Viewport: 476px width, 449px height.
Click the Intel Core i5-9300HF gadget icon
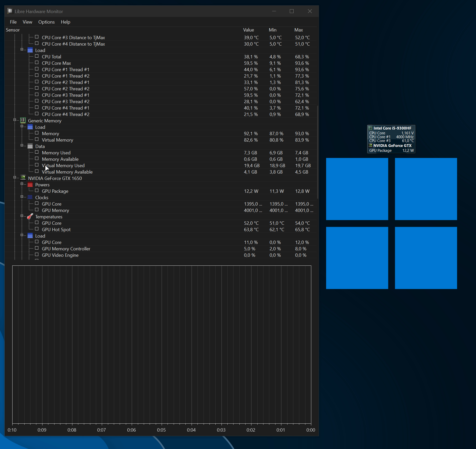pos(370,128)
